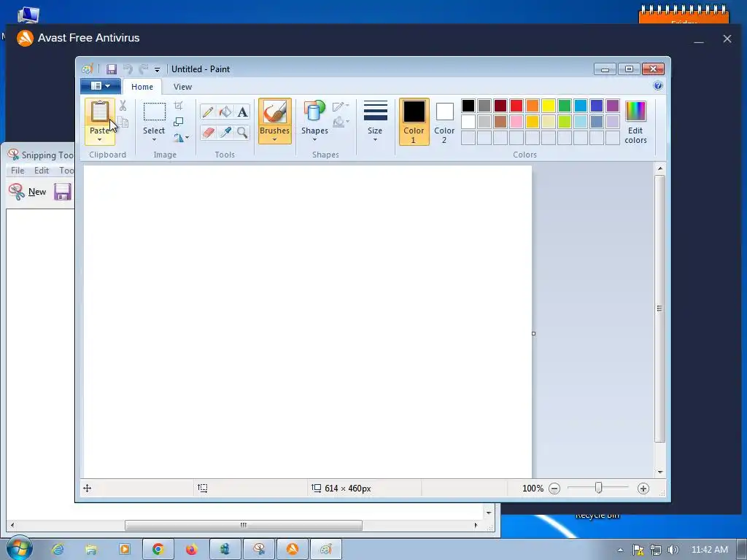Select the Pencil tool in Paint
The width and height of the screenshot is (747, 560).
pyautogui.click(x=208, y=112)
